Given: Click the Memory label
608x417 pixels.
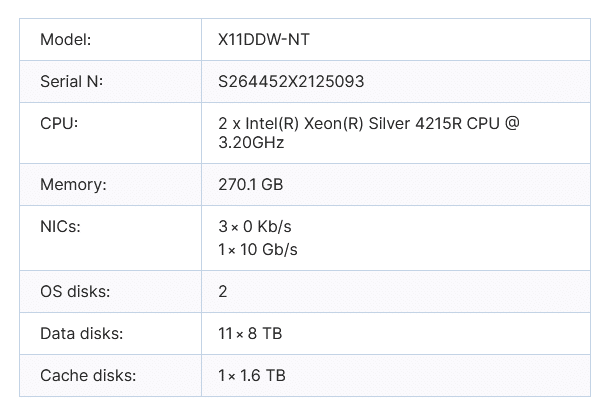Looking at the screenshot, I should click(73, 185).
